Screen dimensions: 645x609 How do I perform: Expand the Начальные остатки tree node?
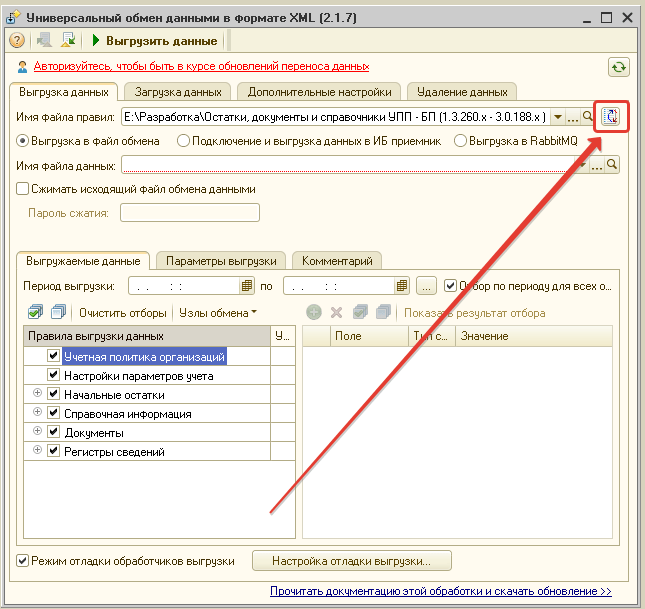click(x=38, y=394)
